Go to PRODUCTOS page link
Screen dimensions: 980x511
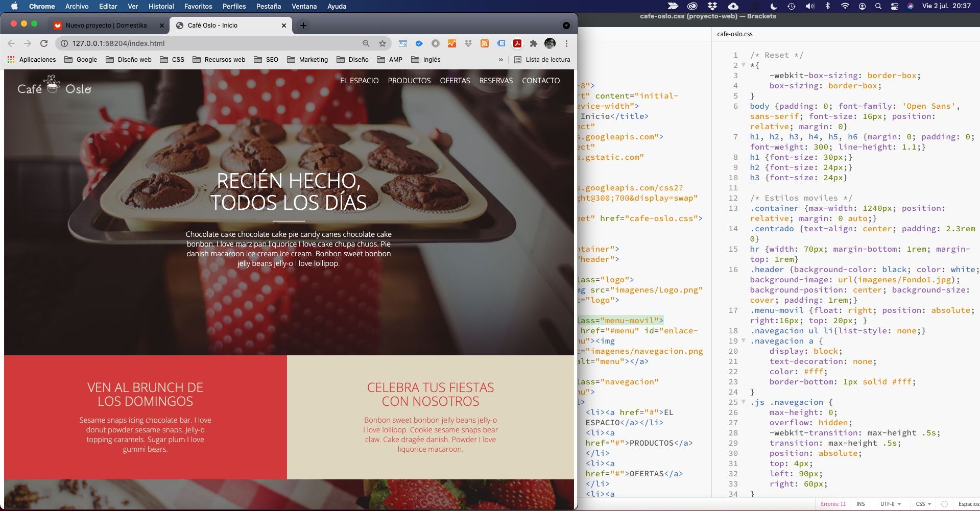coord(409,81)
